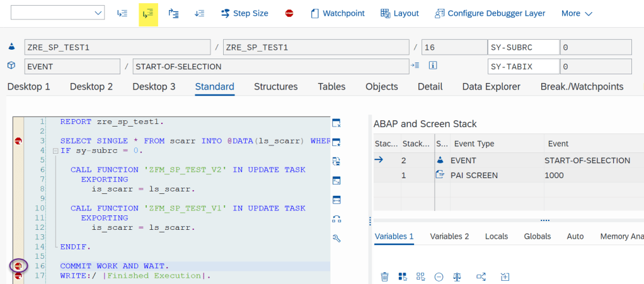Click the Watchpoint button

(x=338, y=13)
